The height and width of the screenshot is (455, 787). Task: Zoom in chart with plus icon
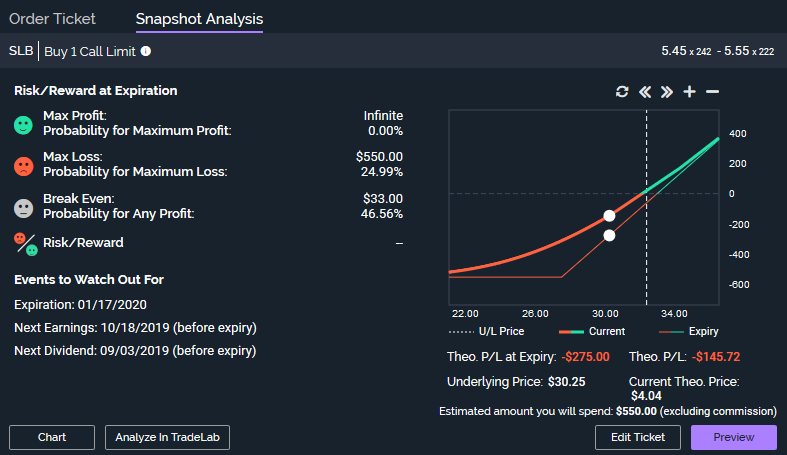(x=689, y=92)
